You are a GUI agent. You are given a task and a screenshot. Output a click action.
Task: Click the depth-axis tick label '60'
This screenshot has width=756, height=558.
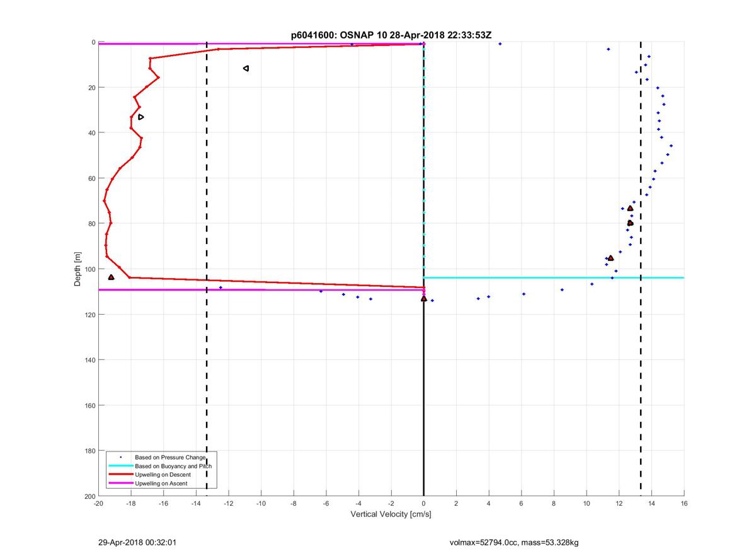tap(91, 178)
